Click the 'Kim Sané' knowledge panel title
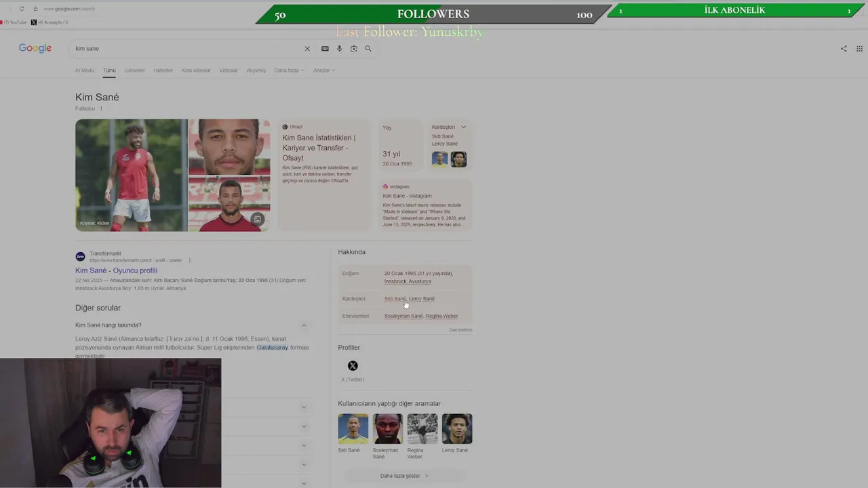The height and width of the screenshot is (488, 868). coord(97,97)
